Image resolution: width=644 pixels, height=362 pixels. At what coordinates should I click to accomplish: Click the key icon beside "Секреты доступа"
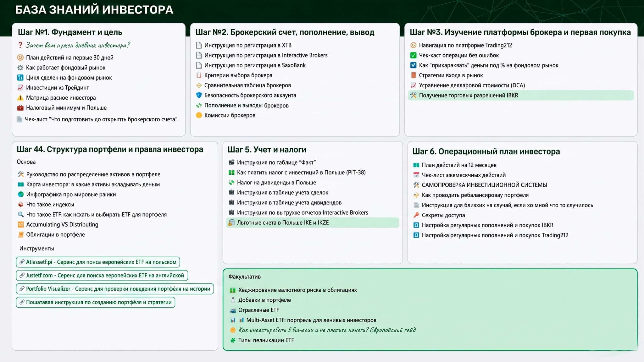[x=416, y=215]
